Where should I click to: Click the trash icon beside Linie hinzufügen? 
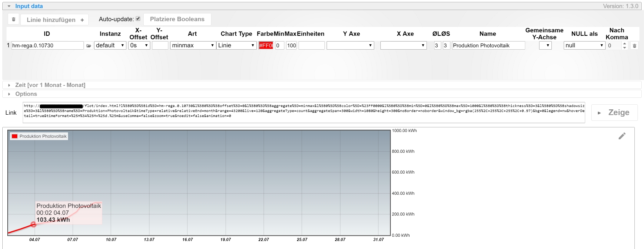coord(13,19)
